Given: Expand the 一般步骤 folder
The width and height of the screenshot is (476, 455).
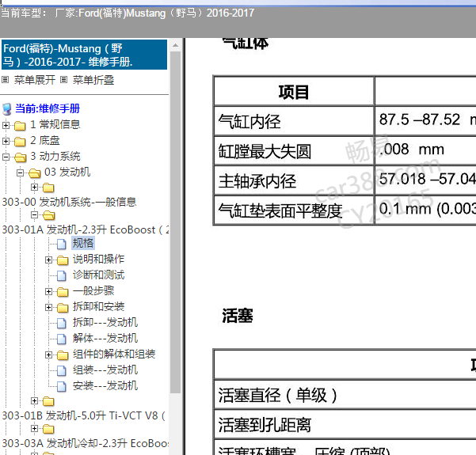Looking at the screenshot, I should tap(48, 291).
